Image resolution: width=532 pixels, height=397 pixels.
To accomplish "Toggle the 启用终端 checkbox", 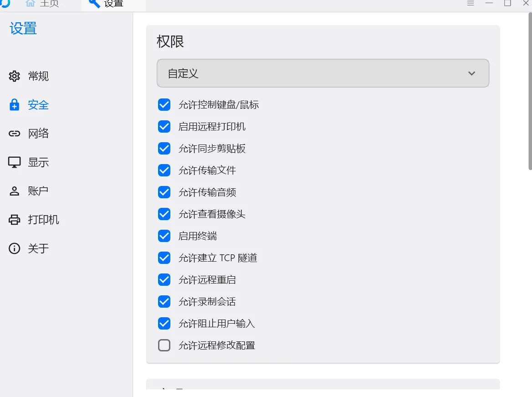I will coord(164,236).
